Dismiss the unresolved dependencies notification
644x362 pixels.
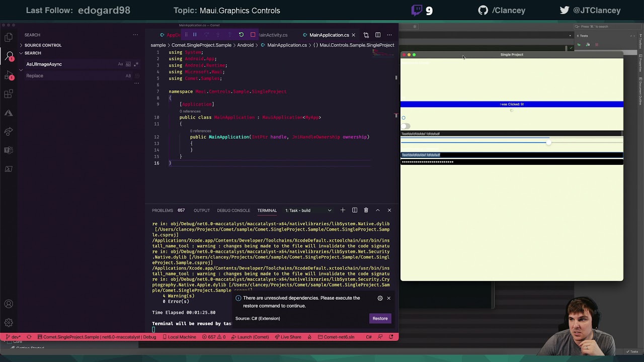tap(388, 298)
